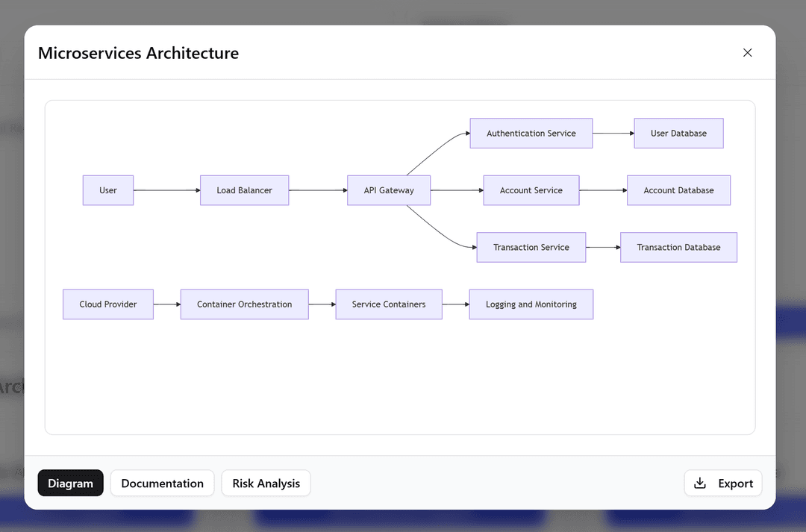Select the Container Orchestration node
This screenshot has width=806, height=532.
[244, 304]
